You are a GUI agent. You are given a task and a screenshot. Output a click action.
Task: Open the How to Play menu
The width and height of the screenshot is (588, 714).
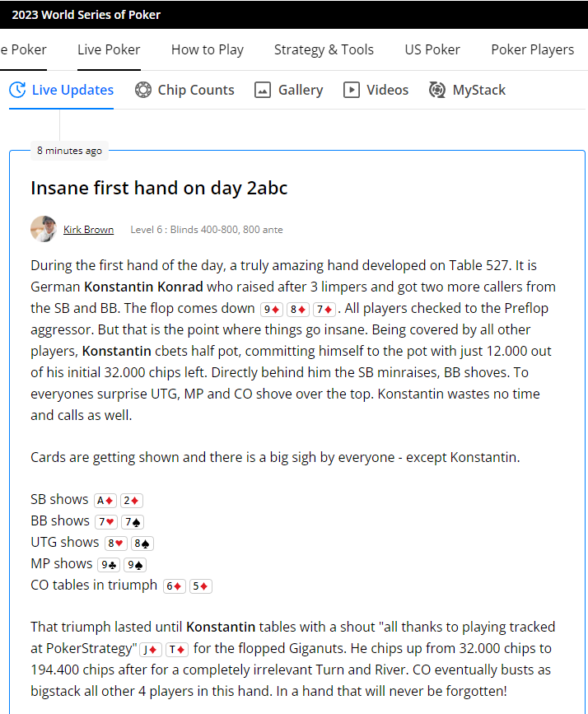(x=208, y=49)
